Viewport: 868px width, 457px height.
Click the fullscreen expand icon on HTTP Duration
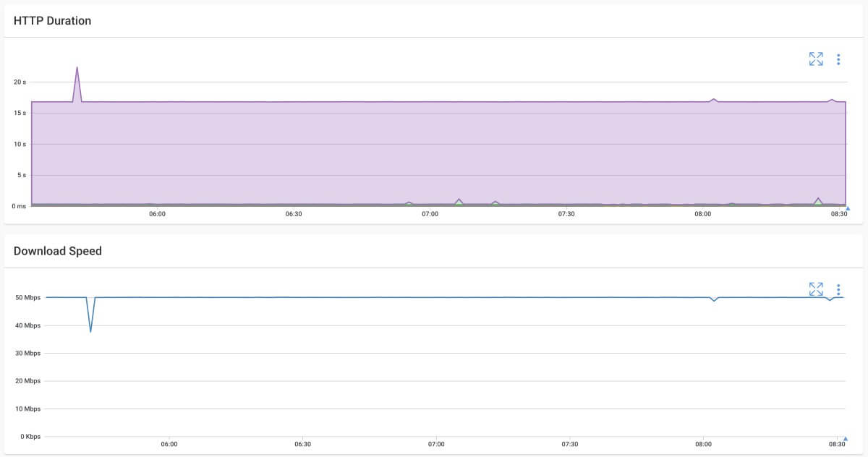point(816,59)
